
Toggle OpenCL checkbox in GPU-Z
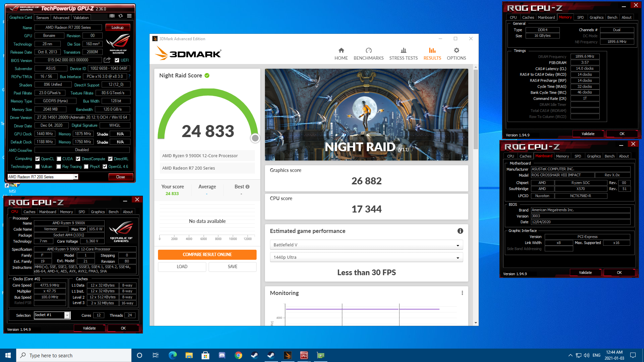[x=38, y=159]
